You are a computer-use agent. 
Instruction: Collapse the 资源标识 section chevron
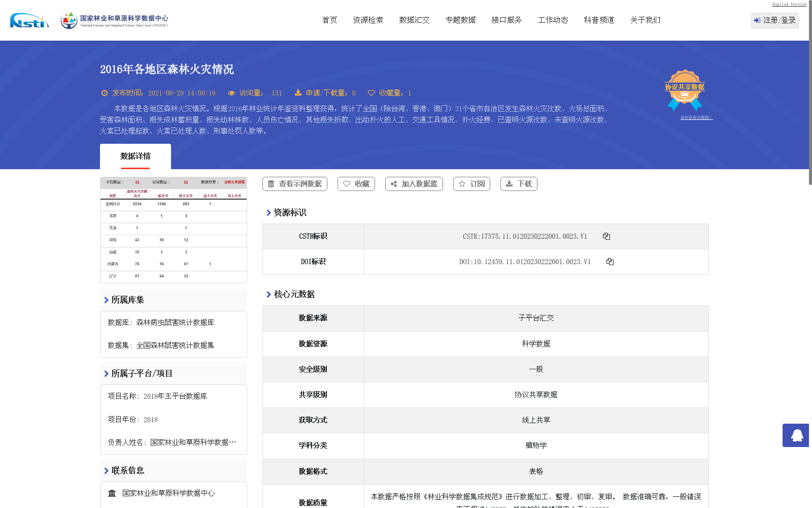(x=269, y=213)
